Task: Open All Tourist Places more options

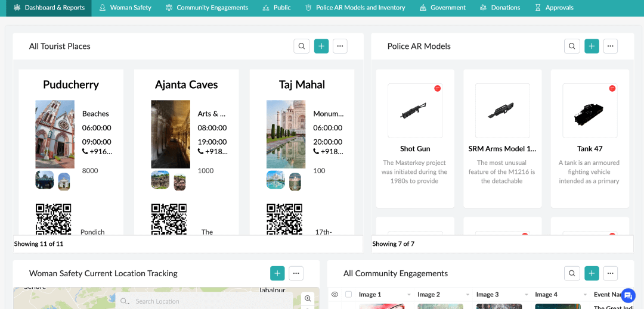Action: click(340, 46)
